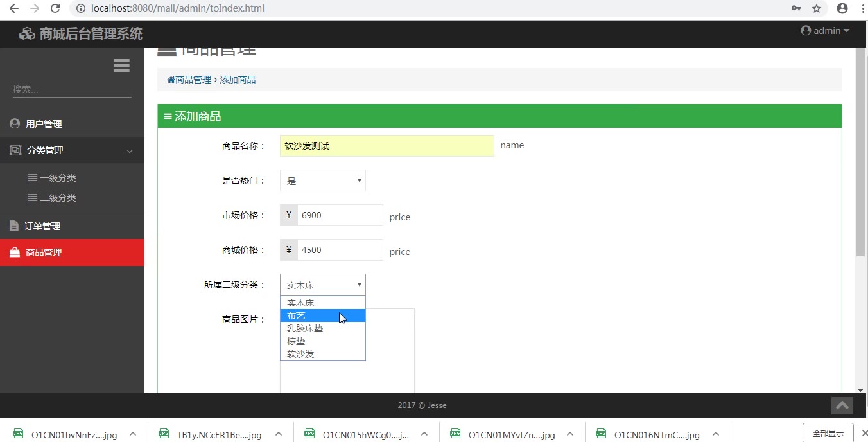The height and width of the screenshot is (442, 868).
Task: Click the ¥ symbol beside 商城价格
Action: pos(289,250)
